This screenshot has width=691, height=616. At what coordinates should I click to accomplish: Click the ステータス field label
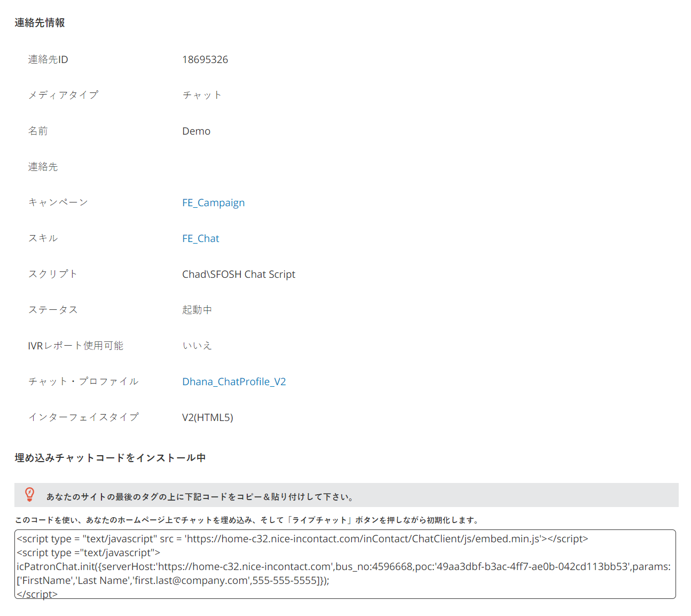53,310
